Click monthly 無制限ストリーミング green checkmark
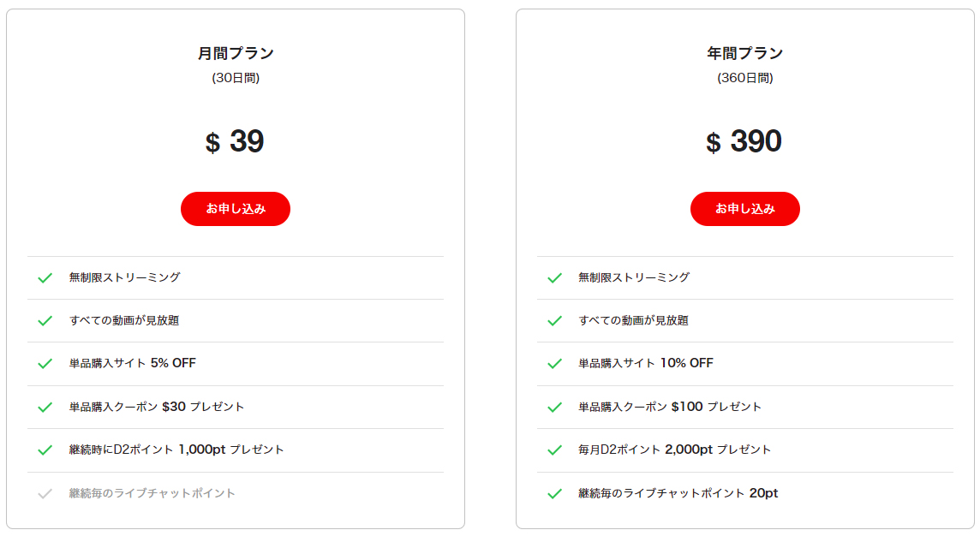980x536 pixels. click(45, 278)
